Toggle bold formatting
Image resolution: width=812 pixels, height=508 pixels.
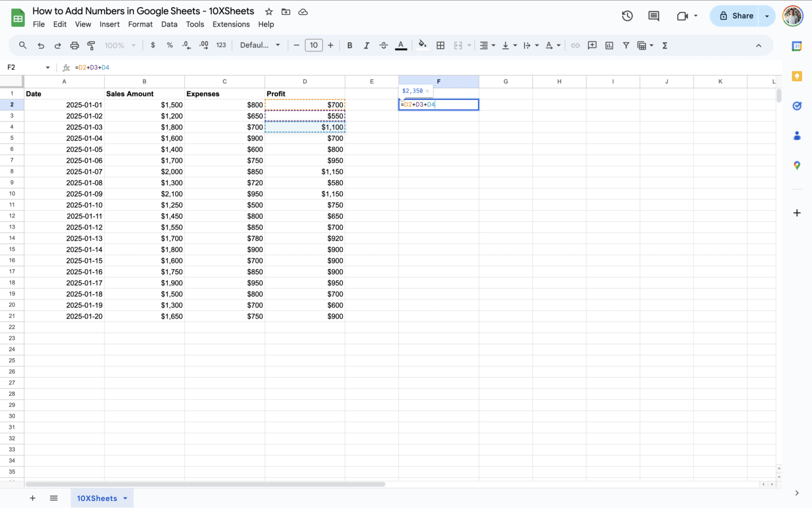[x=349, y=45]
